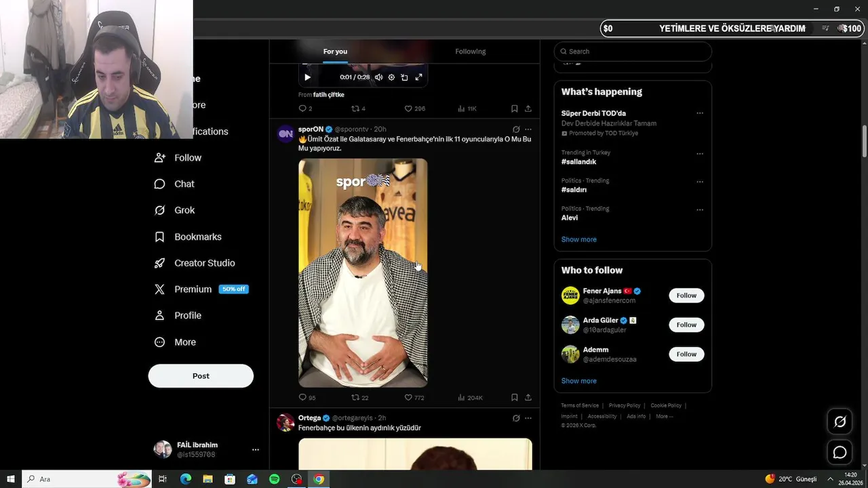This screenshot has width=868, height=488.
Task: Open File Explorer from the taskbar
Action: click(208, 479)
